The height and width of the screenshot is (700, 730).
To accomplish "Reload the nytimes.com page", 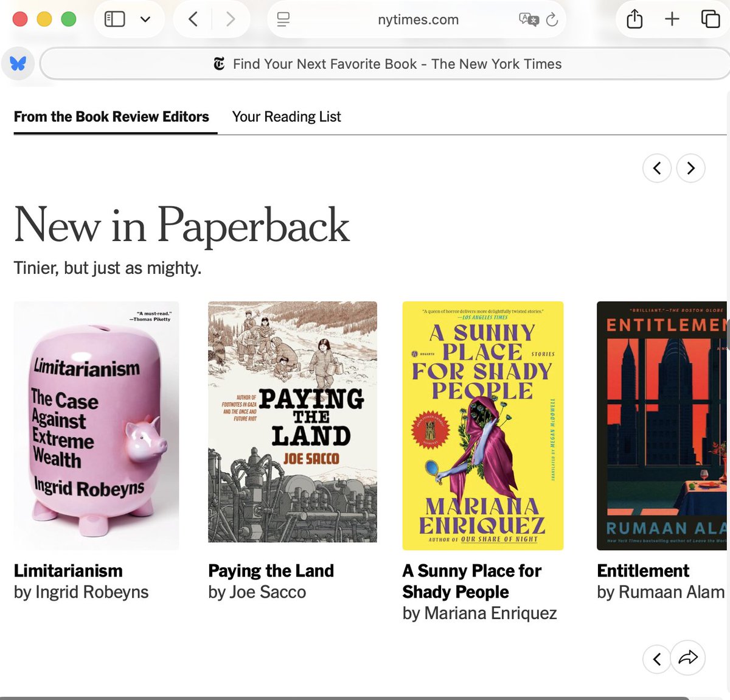I will coord(552,19).
